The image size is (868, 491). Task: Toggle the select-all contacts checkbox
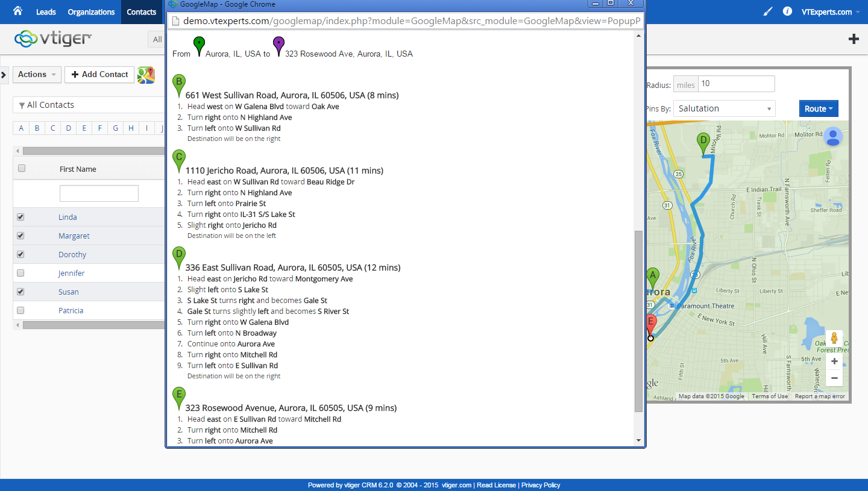tap(22, 168)
